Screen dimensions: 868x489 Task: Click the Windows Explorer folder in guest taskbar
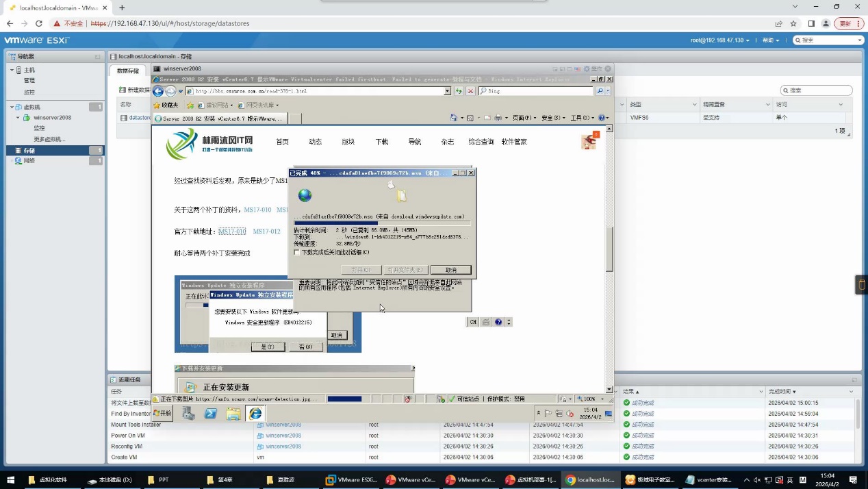point(233,413)
